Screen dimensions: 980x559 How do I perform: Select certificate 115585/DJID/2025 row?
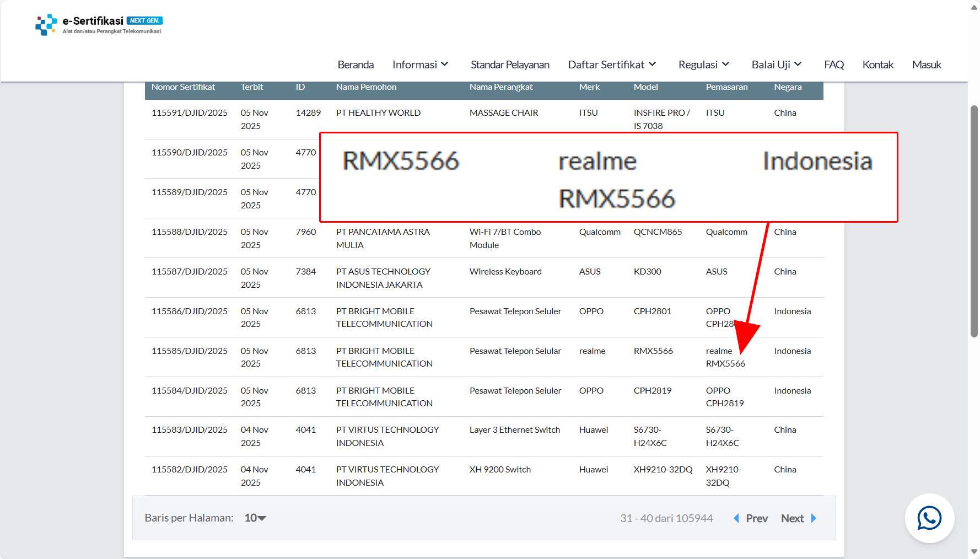[x=189, y=351]
